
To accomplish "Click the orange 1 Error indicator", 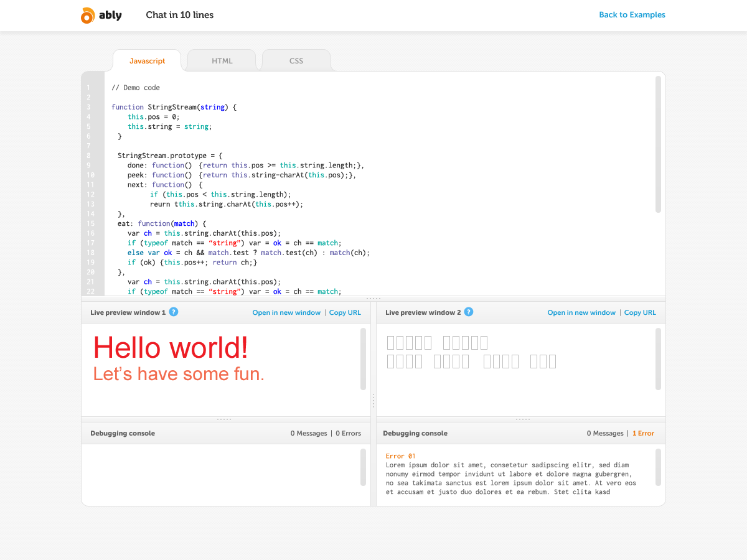I will 643,433.
